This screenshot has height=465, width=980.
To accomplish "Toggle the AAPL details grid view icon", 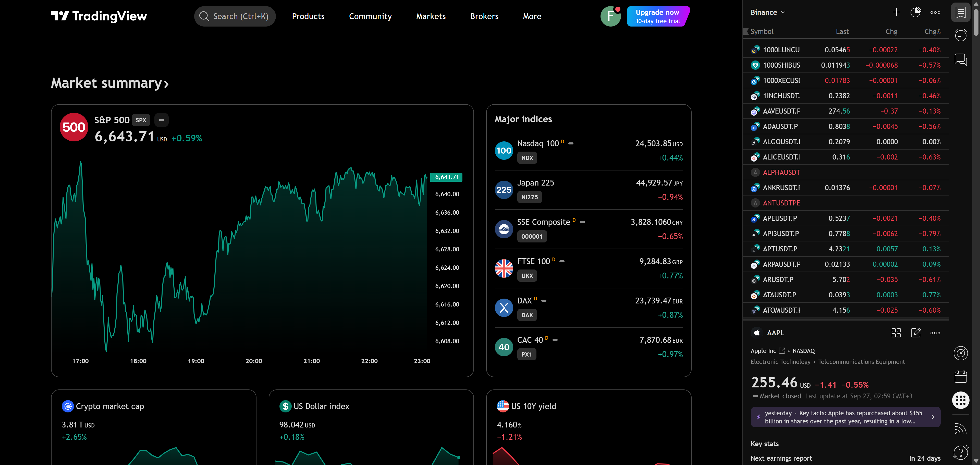I will coord(896,333).
